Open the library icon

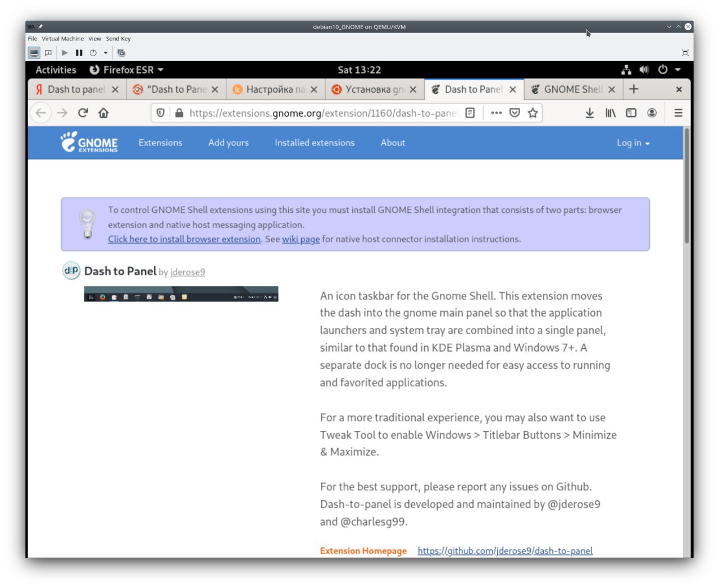click(611, 113)
